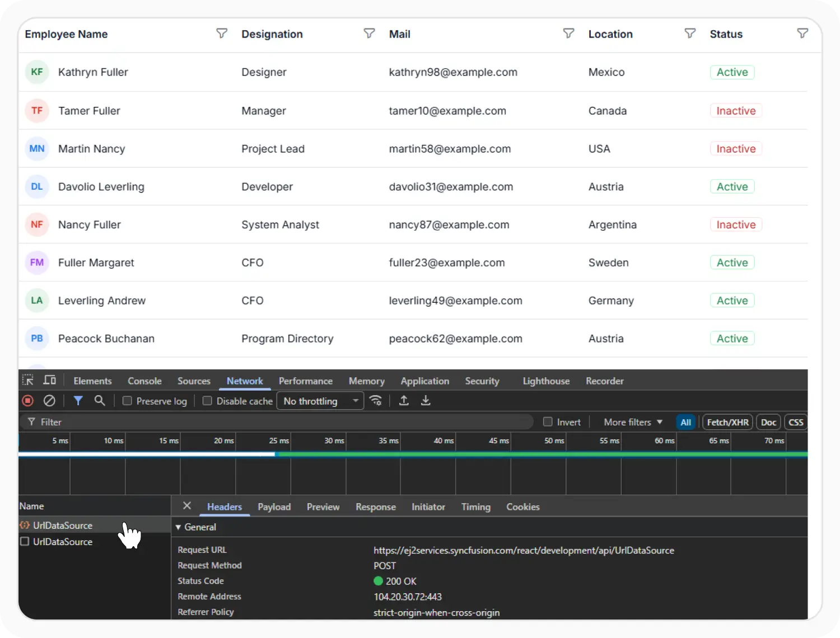The height and width of the screenshot is (638, 840).
Task: Click the DL avatar for Davolio Leverling
Action: pyautogui.click(x=37, y=187)
